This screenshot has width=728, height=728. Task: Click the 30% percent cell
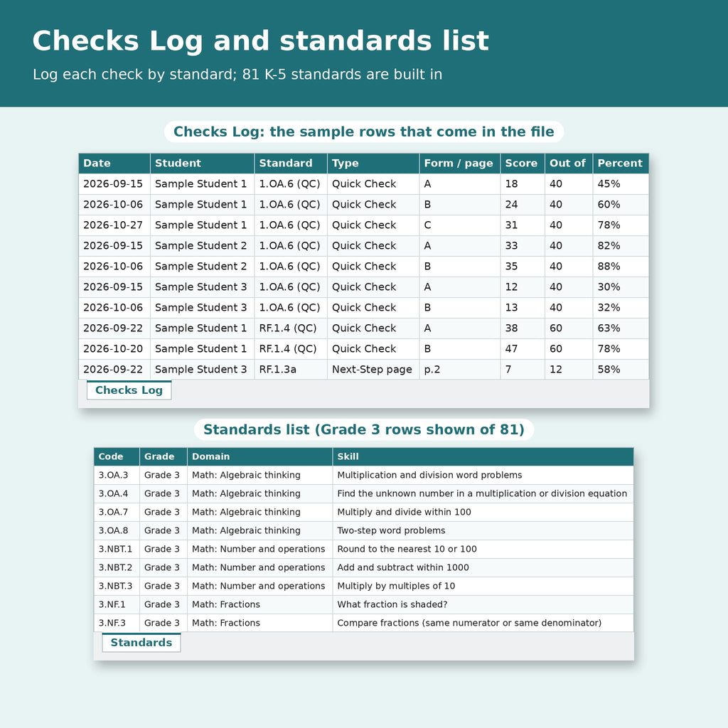[621, 287]
